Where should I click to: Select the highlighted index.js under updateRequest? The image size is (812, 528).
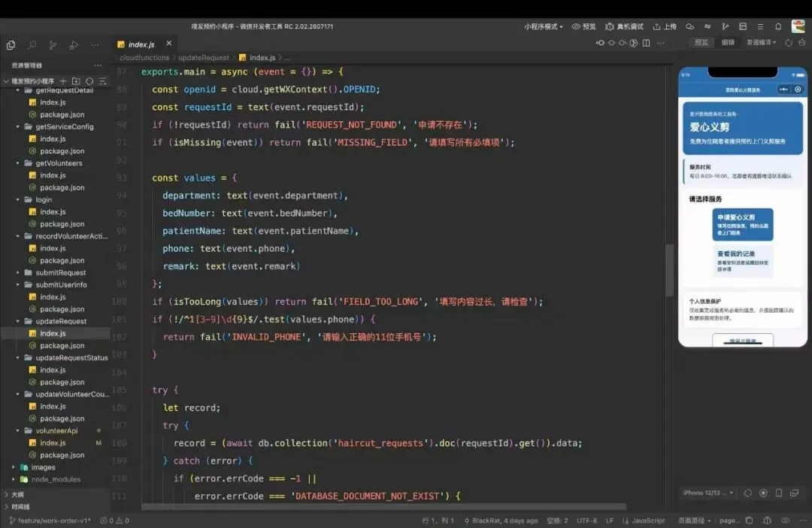(x=56, y=333)
